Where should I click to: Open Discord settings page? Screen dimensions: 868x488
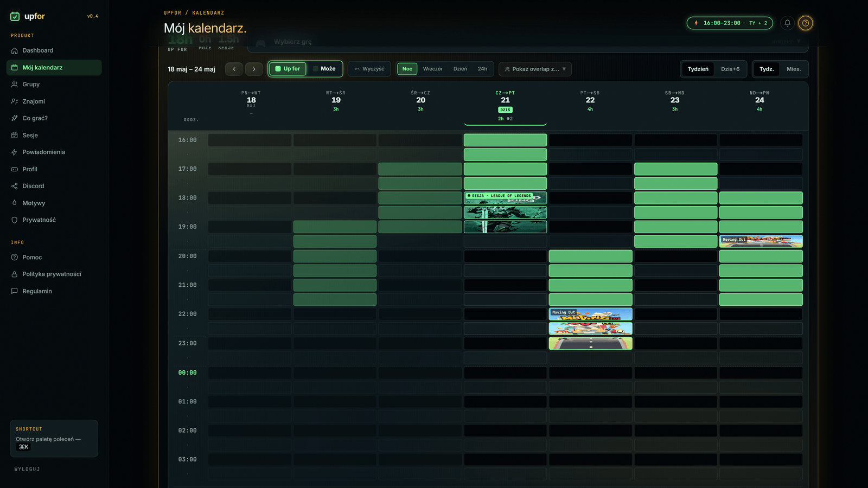[54, 186]
